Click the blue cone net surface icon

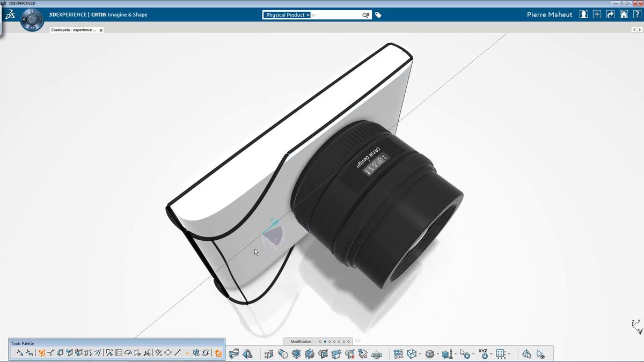pos(247,354)
